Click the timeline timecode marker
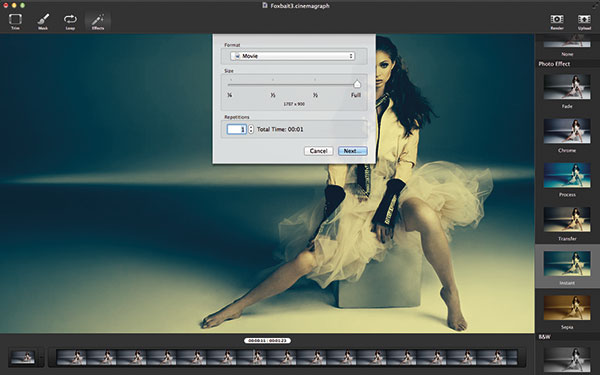The height and width of the screenshot is (375, 600). point(267,340)
